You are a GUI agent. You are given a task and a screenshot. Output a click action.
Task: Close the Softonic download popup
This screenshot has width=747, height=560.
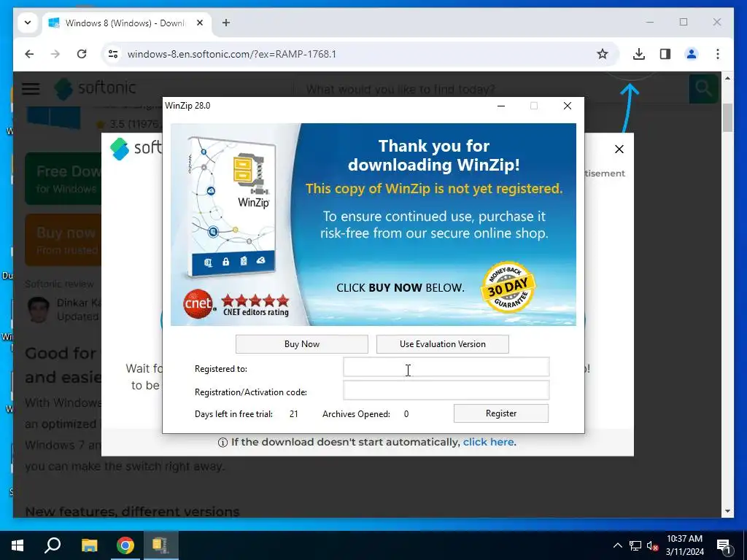tap(619, 149)
